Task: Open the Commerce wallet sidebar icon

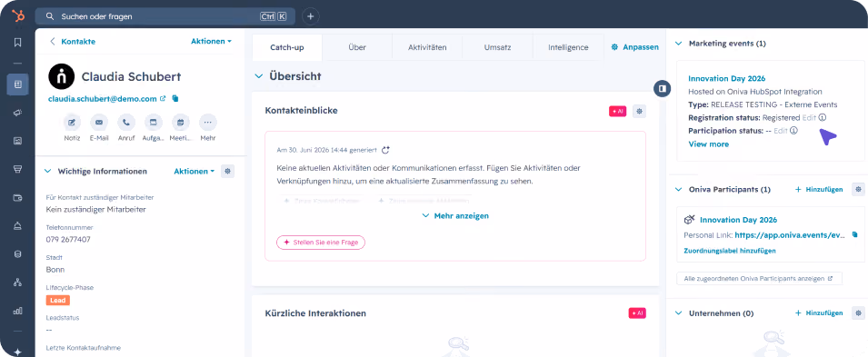Action: 17,198
